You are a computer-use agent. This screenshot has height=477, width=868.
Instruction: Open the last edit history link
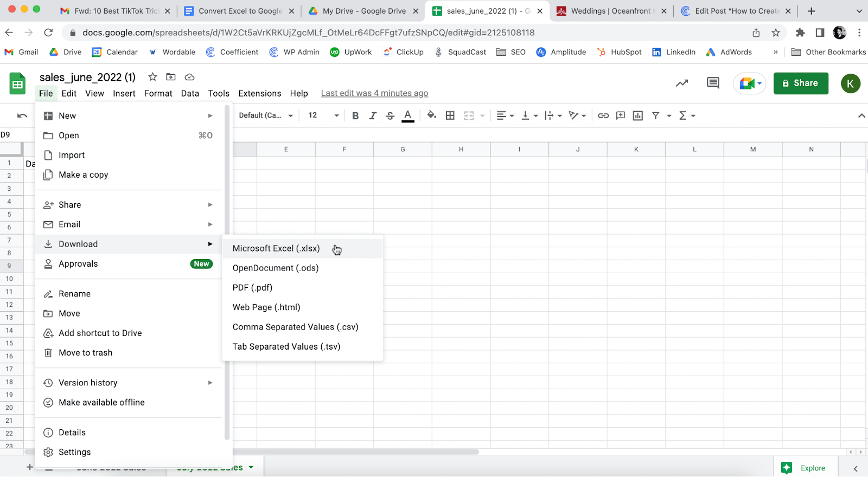pos(374,93)
